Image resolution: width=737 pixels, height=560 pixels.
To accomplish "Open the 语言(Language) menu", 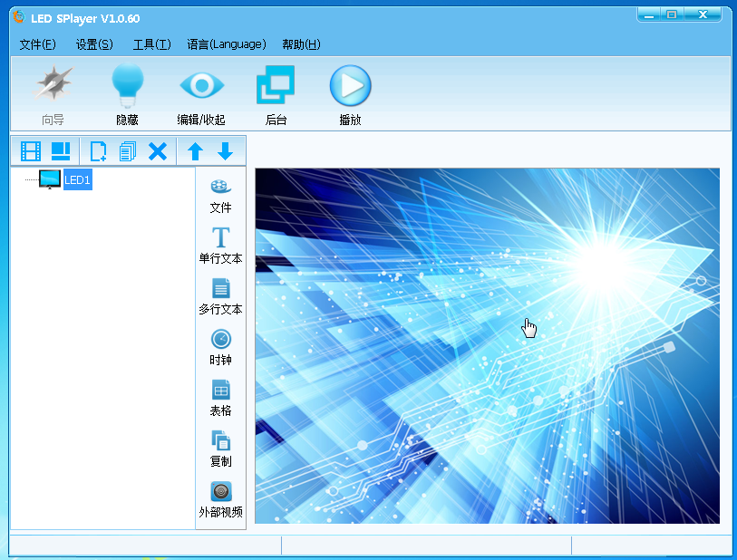I will (x=227, y=44).
